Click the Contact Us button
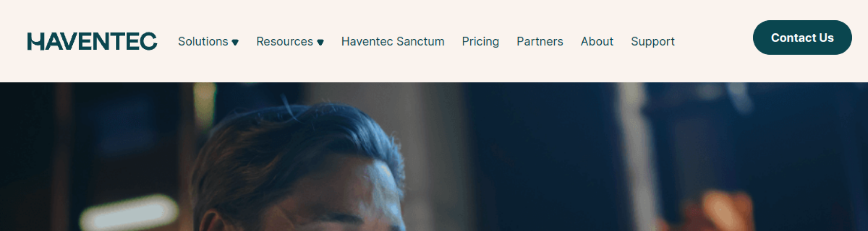 click(802, 37)
